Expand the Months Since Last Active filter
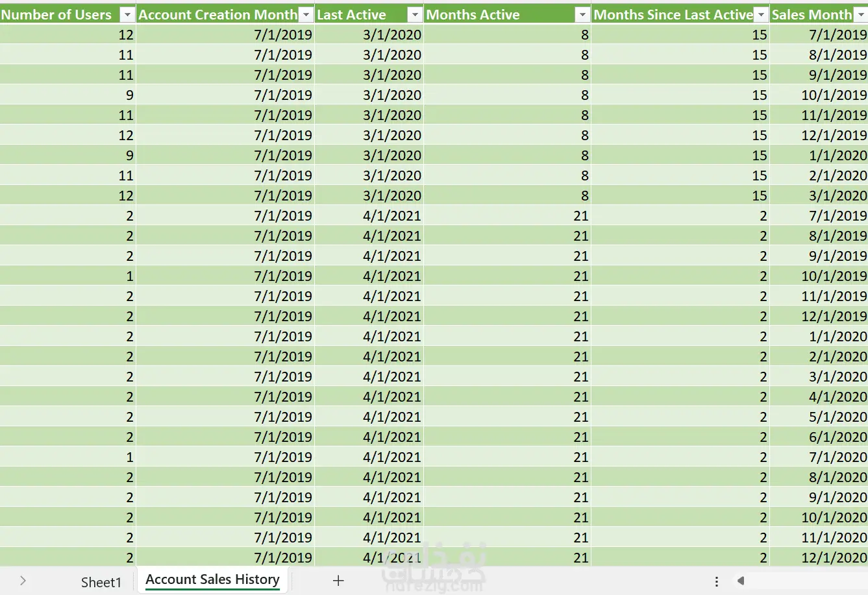This screenshot has width=868, height=595. (761, 15)
